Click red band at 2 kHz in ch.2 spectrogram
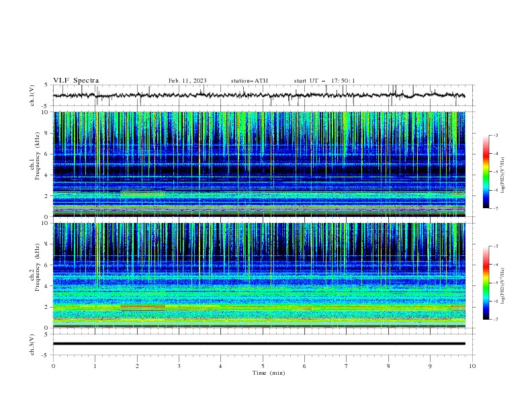Viewport: 532px width, 411px height. (143, 306)
